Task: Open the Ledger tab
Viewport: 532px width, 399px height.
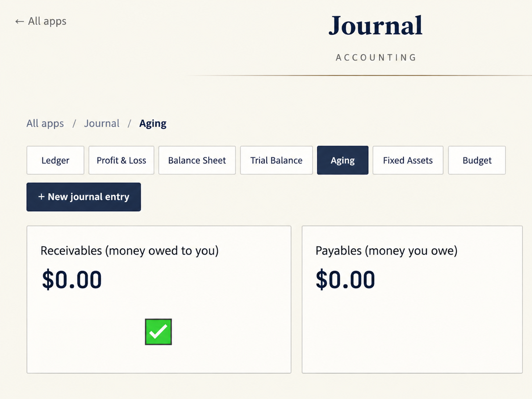Action: point(55,160)
